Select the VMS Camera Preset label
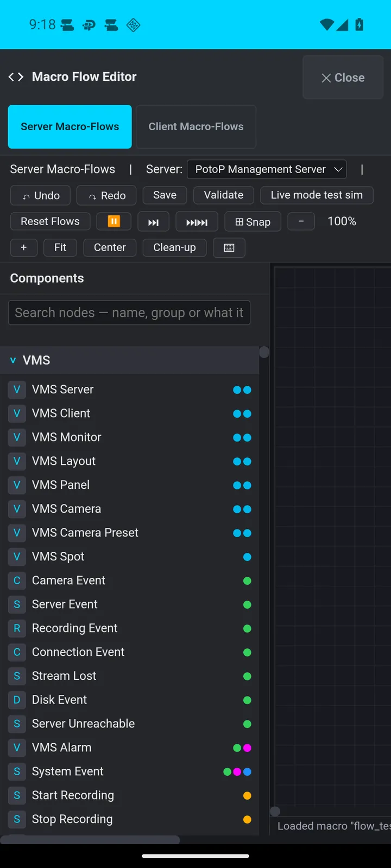The width and height of the screenshot is (391, 868). 85,533
